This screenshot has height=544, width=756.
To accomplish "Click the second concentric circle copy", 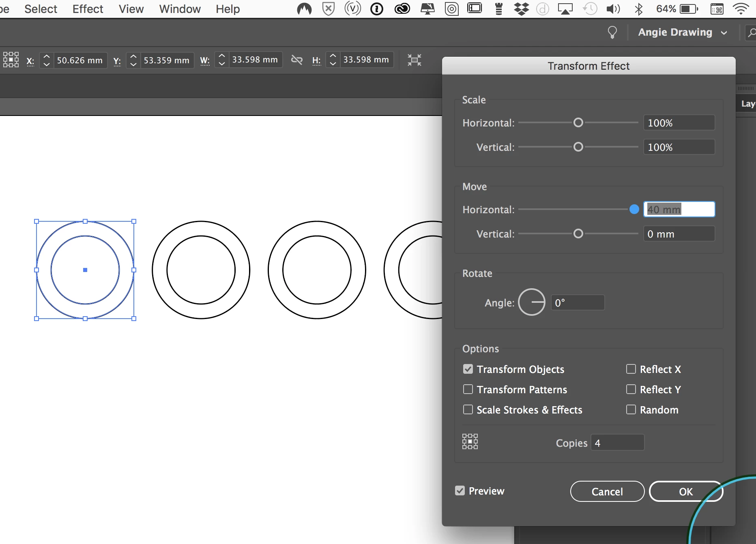I will [317, 270].
